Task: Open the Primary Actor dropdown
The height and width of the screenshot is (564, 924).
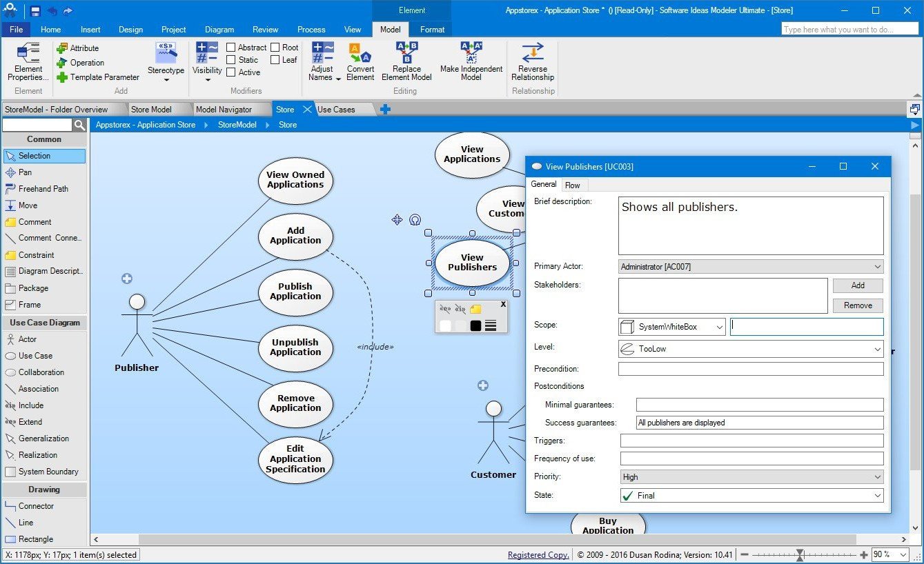Action: click(x=878, y=267)
